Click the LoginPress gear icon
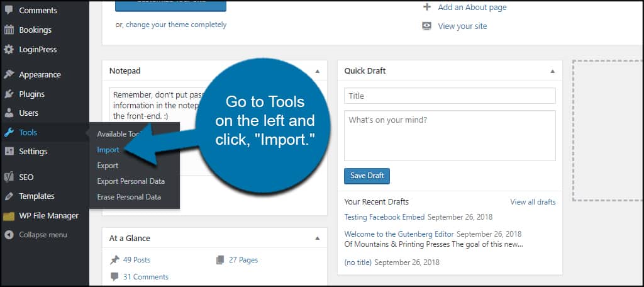Screen dimensions: 644x287 coord(9,50)
